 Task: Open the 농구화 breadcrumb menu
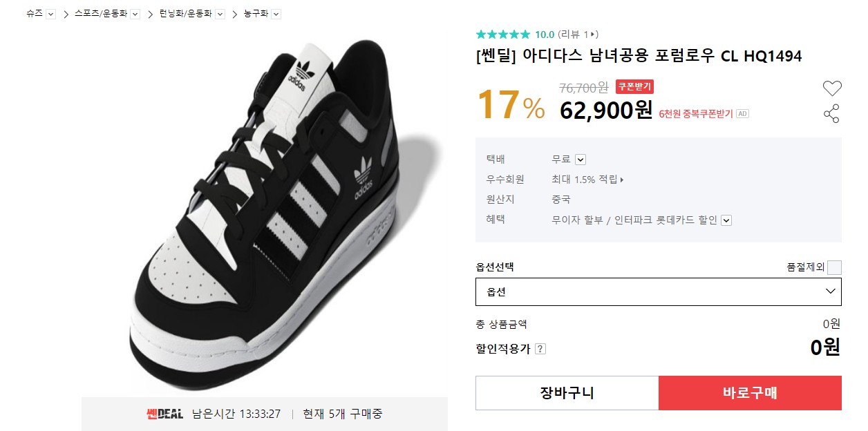[x=276, y=14]
